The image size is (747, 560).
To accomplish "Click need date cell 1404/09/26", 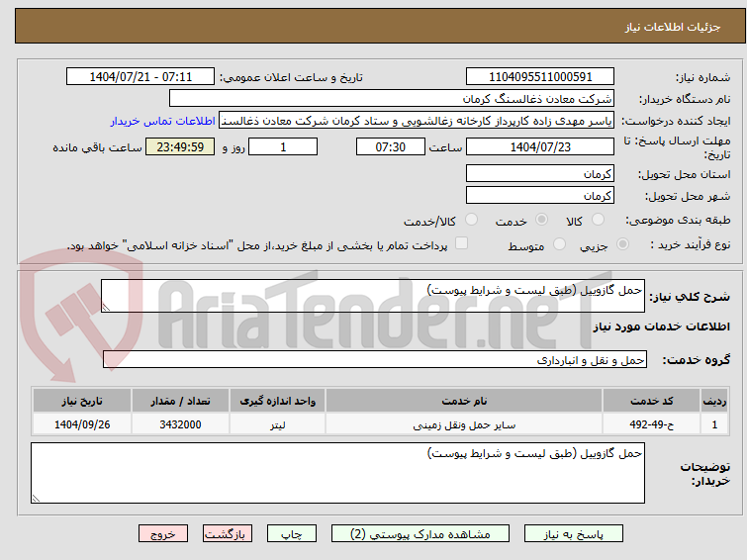I will click(x=82, y=424).
